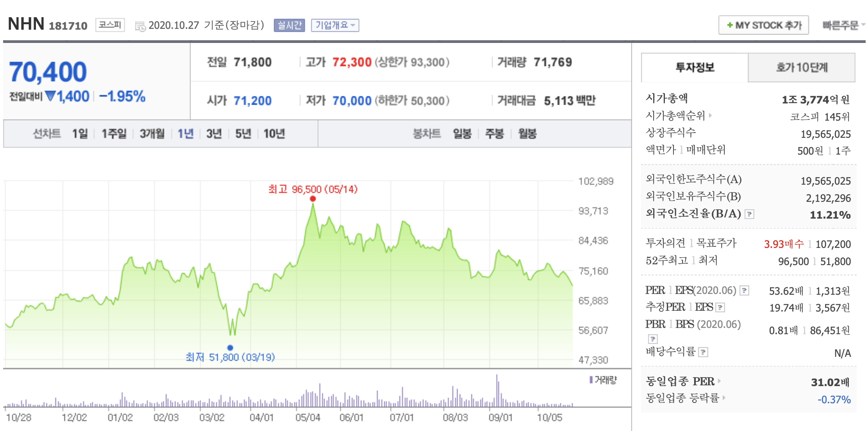Click the calendar icon beside the date
Image resolution: width=868 pixels, height=431 pixels.
[140, 26]
